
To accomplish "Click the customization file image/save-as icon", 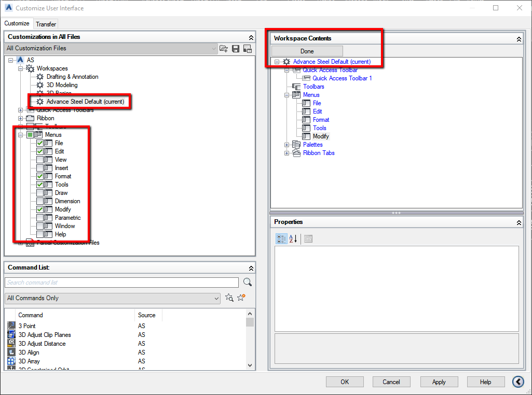I will click(248, 48).
